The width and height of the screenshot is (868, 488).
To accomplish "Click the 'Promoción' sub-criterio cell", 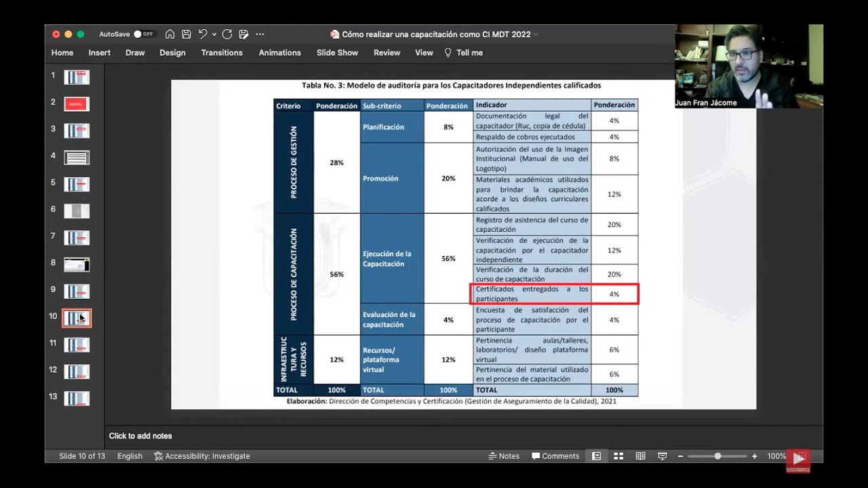I will (x=392, y=178).
